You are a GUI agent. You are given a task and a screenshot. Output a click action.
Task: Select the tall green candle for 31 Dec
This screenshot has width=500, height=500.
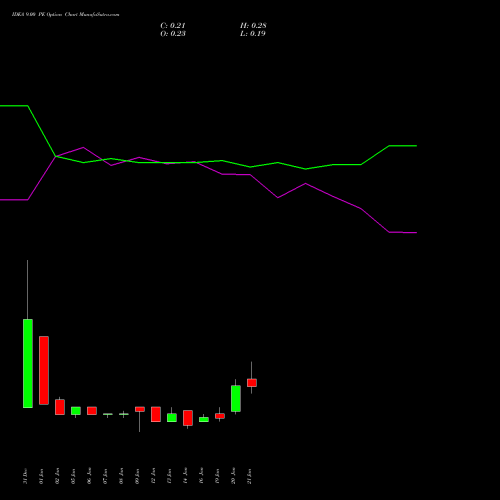[28, 363]
